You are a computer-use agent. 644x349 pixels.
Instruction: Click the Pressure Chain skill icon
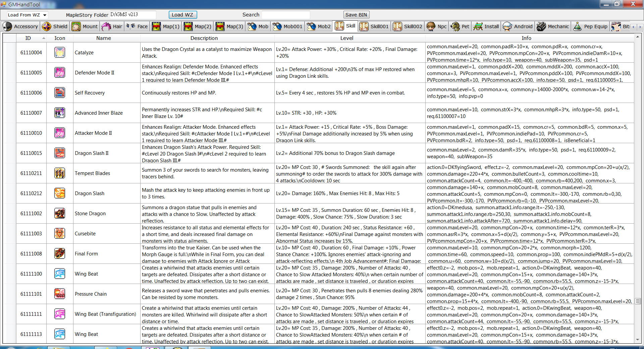point(60,294)
